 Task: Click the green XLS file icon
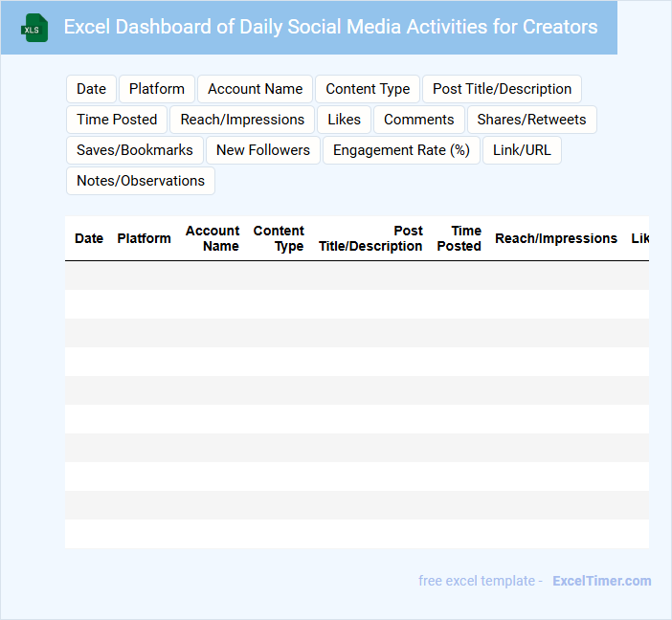click(34, 28)
